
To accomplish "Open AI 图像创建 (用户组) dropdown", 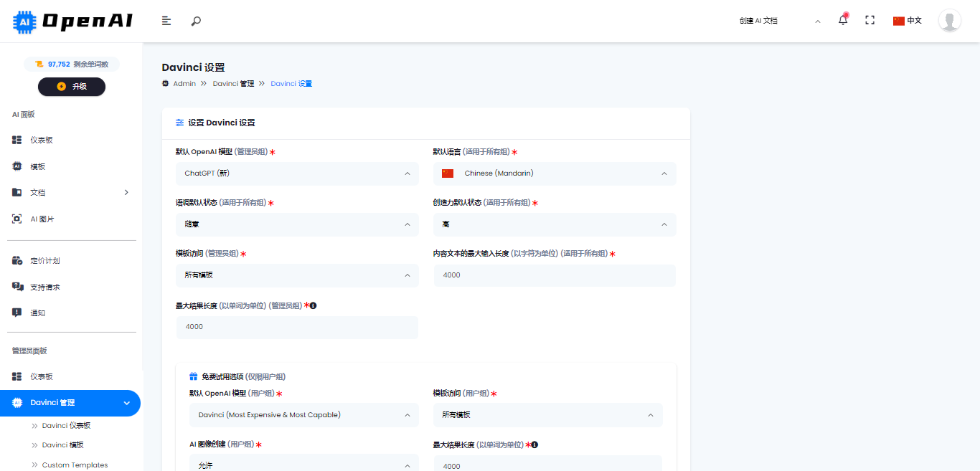I will pos(304,463).
